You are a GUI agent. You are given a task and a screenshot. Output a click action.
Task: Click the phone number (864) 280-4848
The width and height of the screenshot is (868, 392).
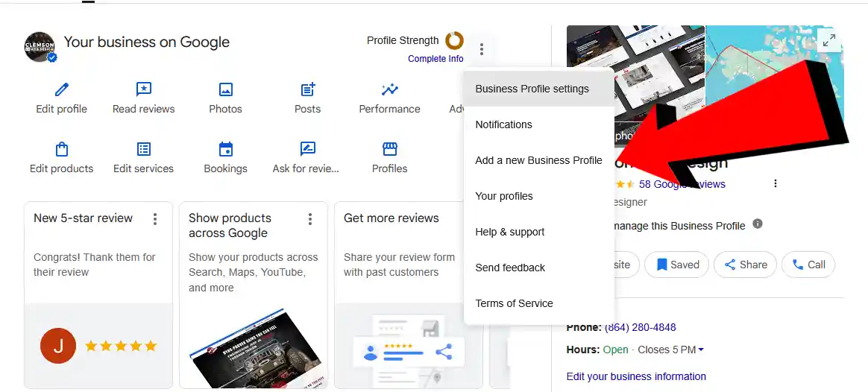click(641, 327)
